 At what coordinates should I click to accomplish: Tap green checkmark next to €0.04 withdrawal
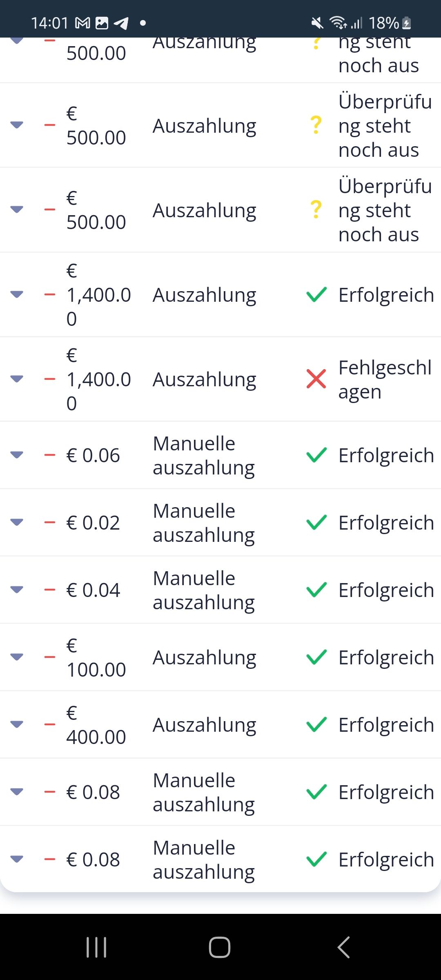click(x=316, y=590)
